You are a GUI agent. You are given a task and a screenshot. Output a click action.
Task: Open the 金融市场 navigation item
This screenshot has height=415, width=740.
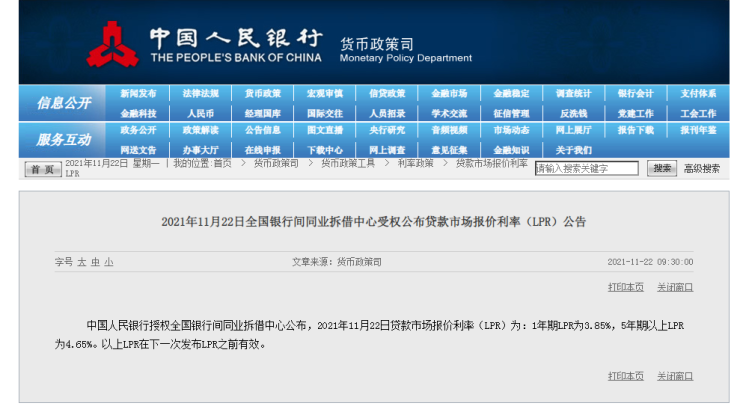click(449, 93)
